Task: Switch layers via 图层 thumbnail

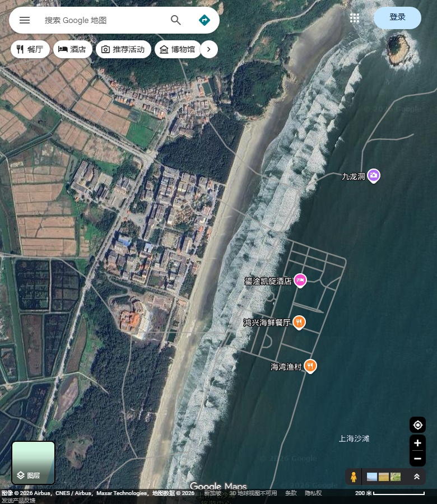Action: point(33,463)
